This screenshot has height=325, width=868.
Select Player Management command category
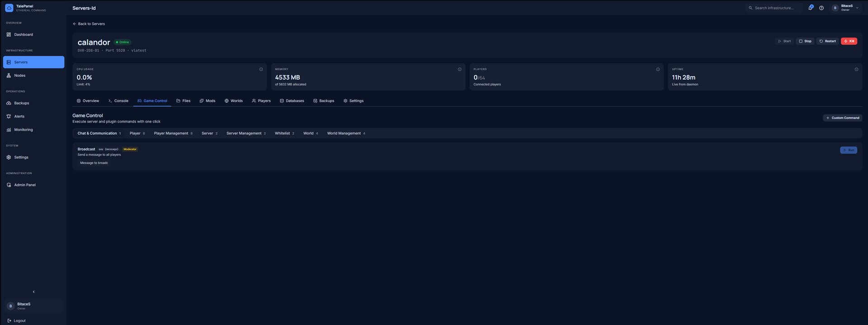(173, 134)
